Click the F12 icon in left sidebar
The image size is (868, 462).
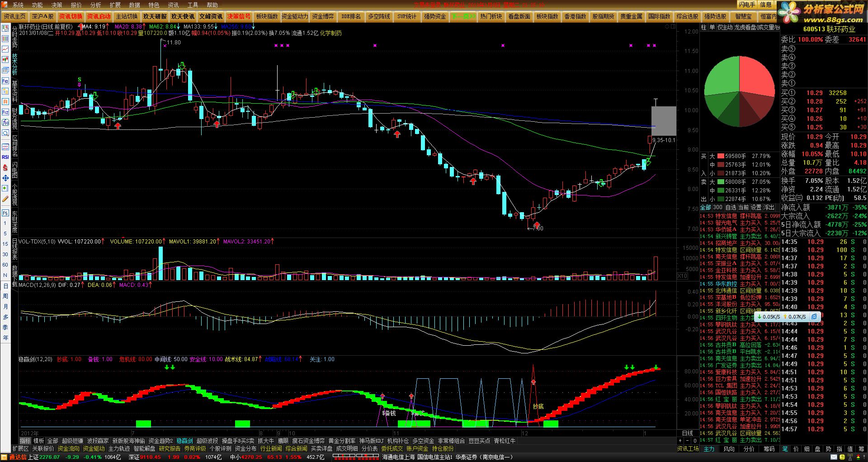5,112
